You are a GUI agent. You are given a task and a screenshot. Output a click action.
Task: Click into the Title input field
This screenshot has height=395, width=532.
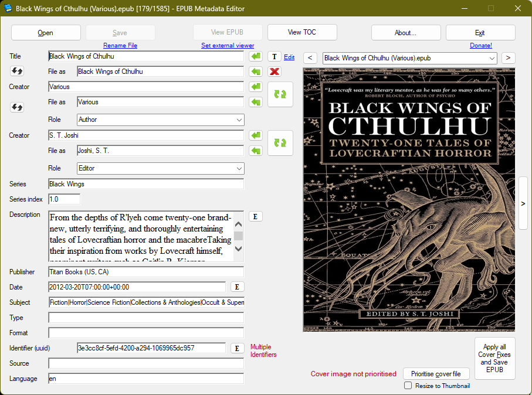tap(146, 56)
